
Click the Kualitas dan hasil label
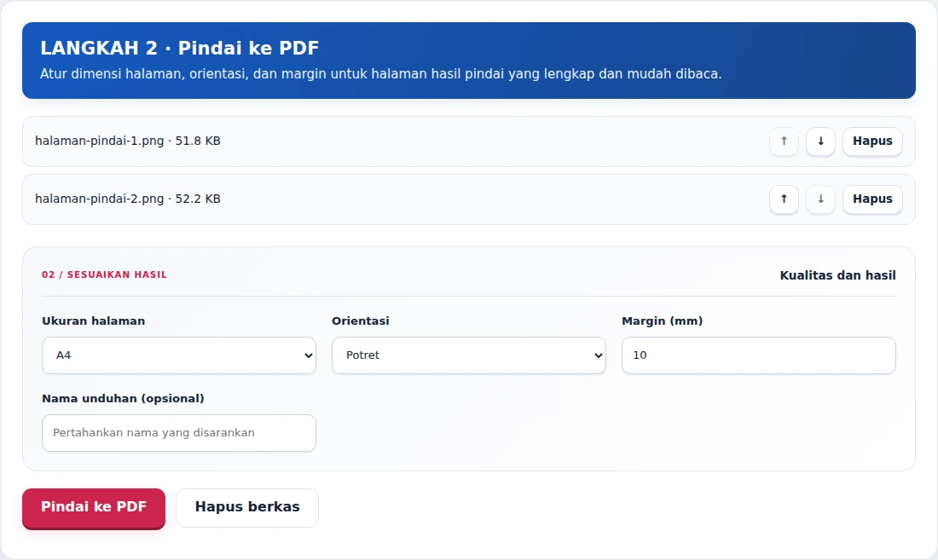click(x=837, y=275)
